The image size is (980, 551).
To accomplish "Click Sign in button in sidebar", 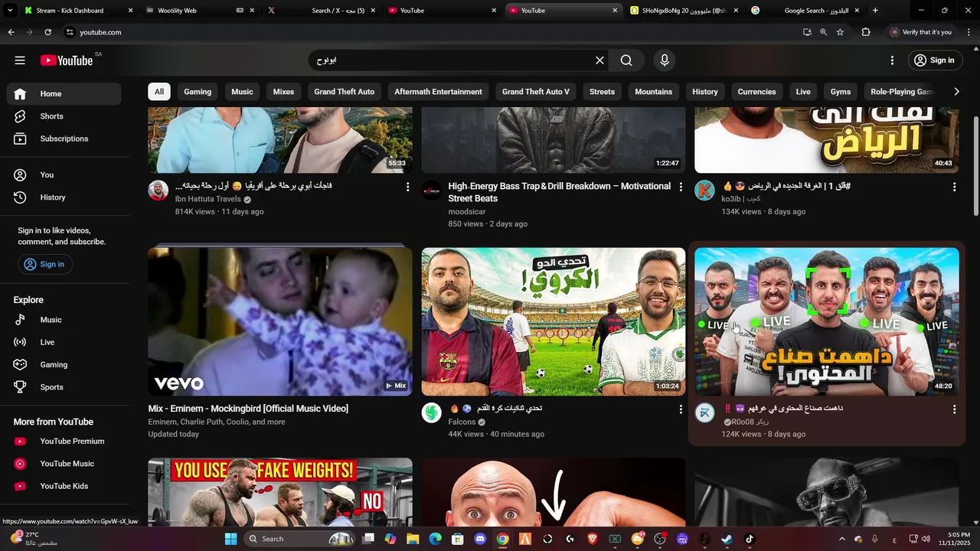I will point(45,264).
